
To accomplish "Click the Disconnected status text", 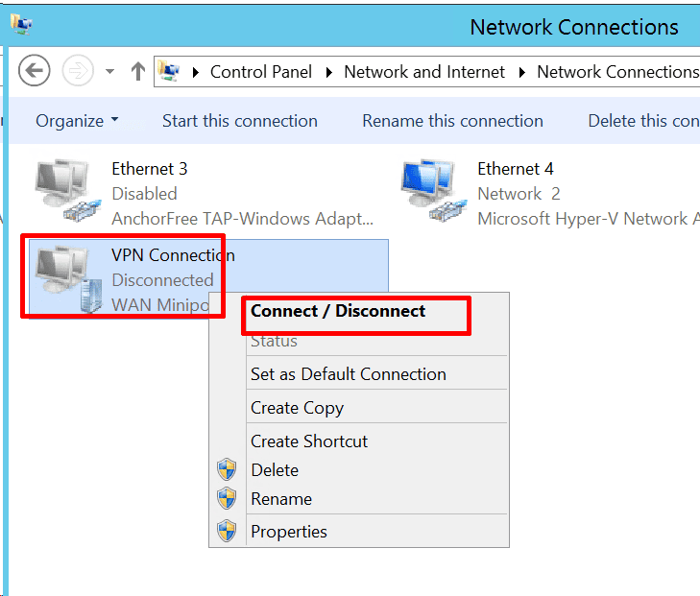I will 162,280.
